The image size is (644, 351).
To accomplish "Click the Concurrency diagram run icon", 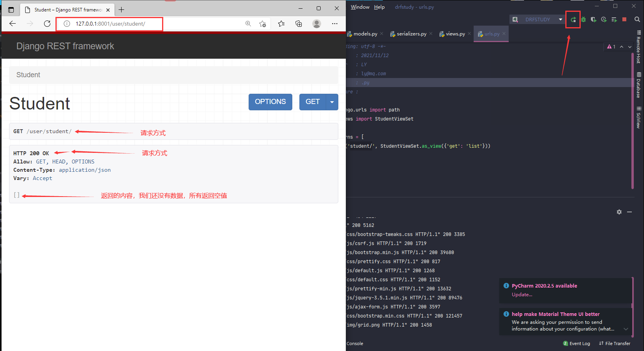I will coord(614,19).
